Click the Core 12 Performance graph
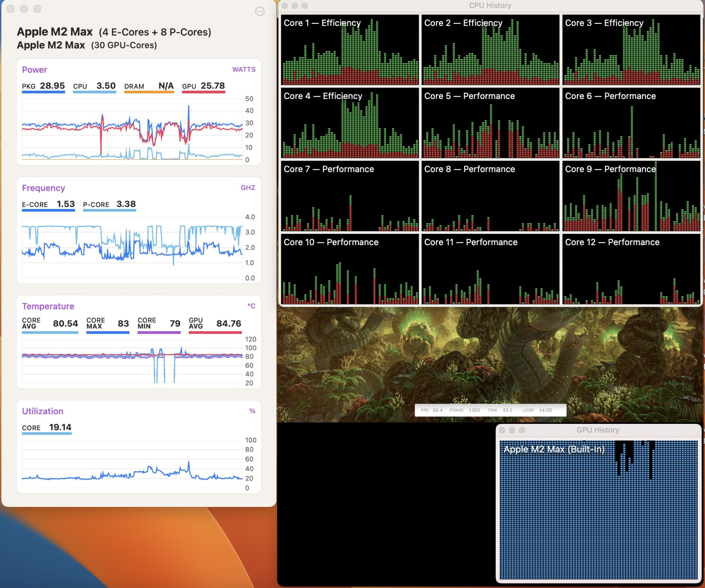705x588 pixels. pos(631,269)
